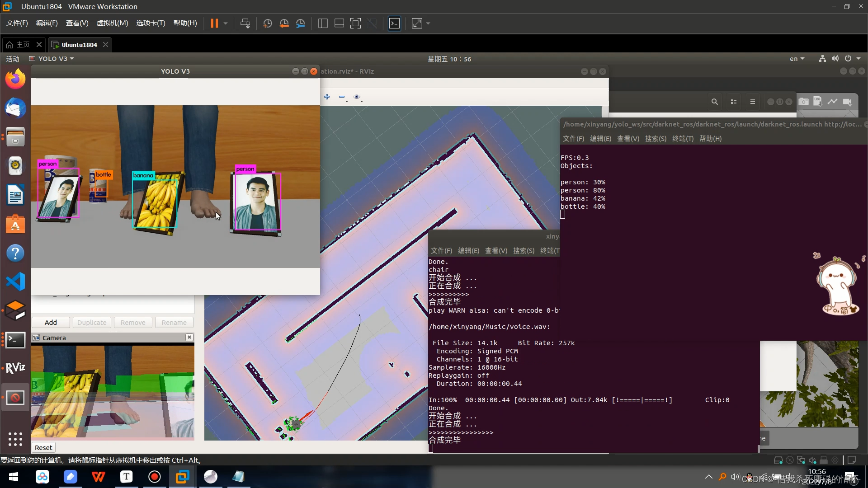
Task: Open 搜索(S) menu in the darknet_ros terminal
Action: click(x=656, y=139)
